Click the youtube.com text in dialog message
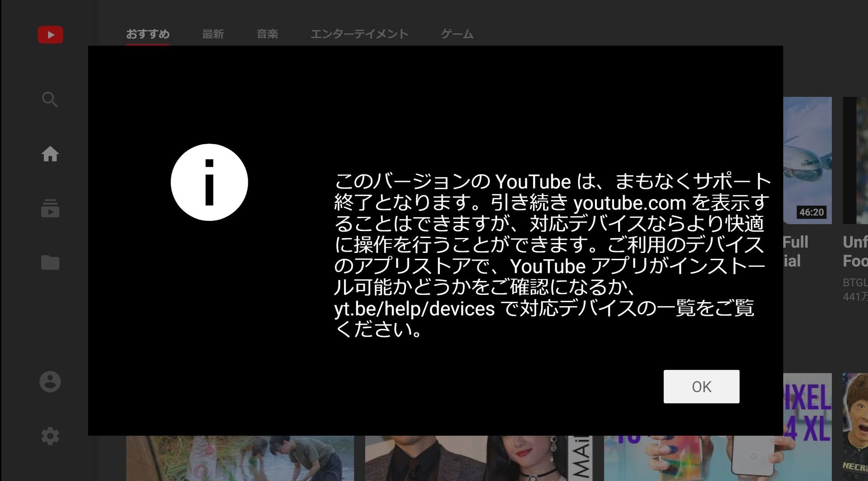The image size is (868, 481). [630, 203]
